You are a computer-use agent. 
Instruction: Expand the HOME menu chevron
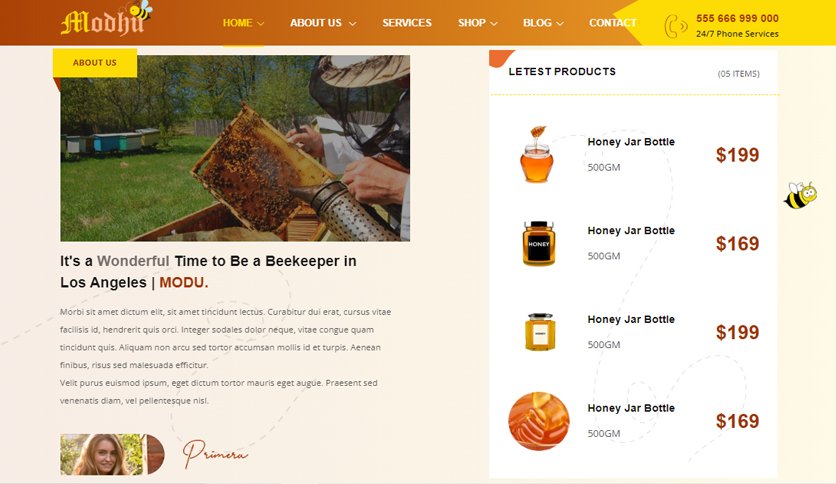click(x=260, y=23)
